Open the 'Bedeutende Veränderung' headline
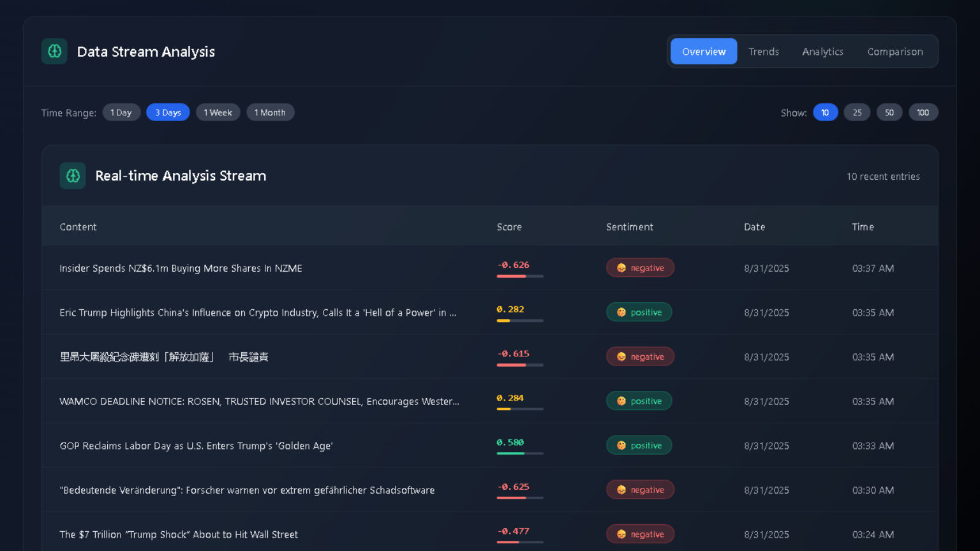This screenshot has height=551, width=980. 247,490
